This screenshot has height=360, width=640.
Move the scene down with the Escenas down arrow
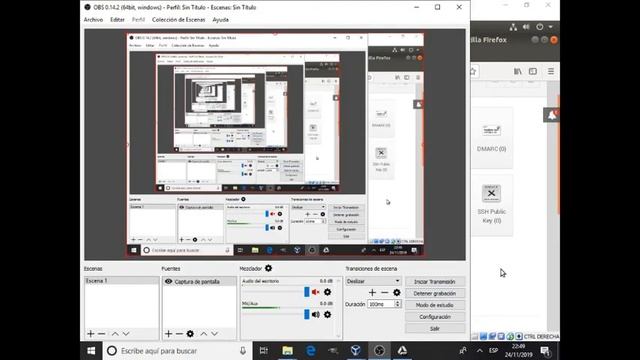pos(126,334)
